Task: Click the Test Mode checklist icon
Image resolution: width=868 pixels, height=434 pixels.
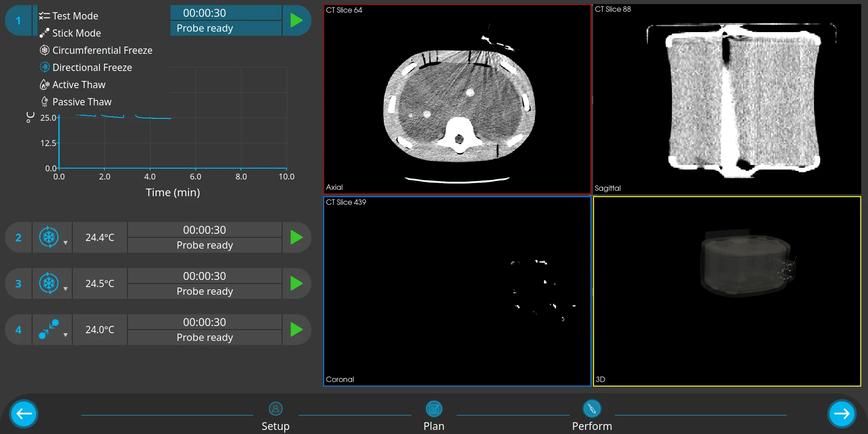Action: 44,16
